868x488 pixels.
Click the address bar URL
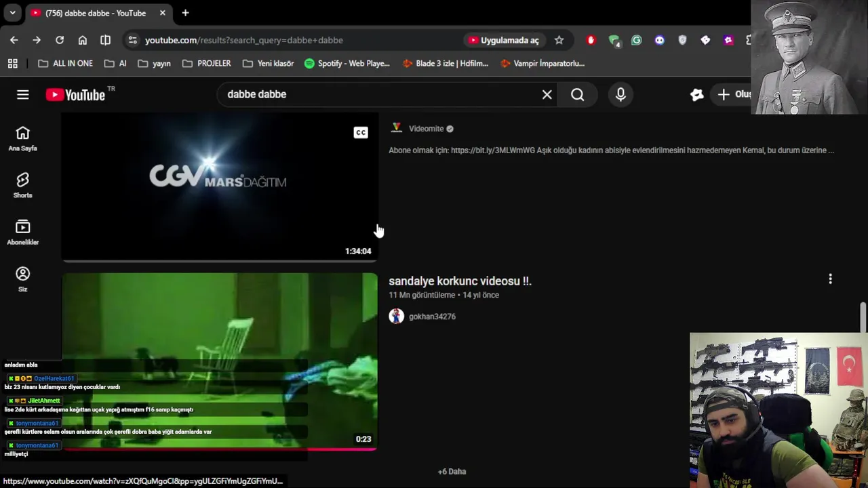244,40
